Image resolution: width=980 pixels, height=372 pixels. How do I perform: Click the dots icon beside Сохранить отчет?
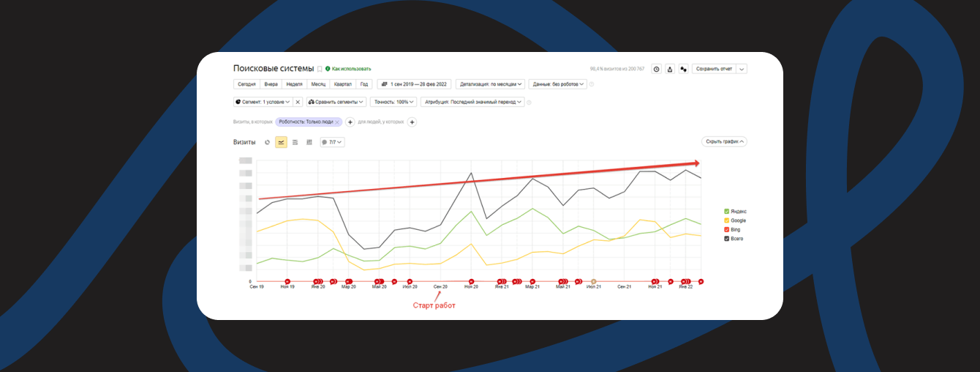tap(683, 69)
